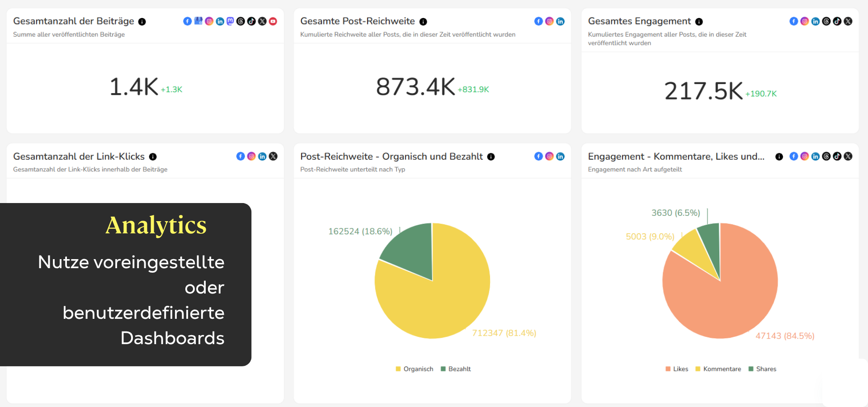
Task: Open info icon beside Gesamtes Engagement title
Action: [699, 22]
